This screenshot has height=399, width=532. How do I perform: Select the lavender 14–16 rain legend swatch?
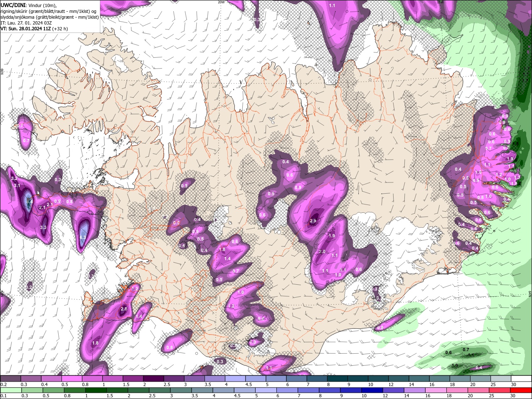[414, 390]
